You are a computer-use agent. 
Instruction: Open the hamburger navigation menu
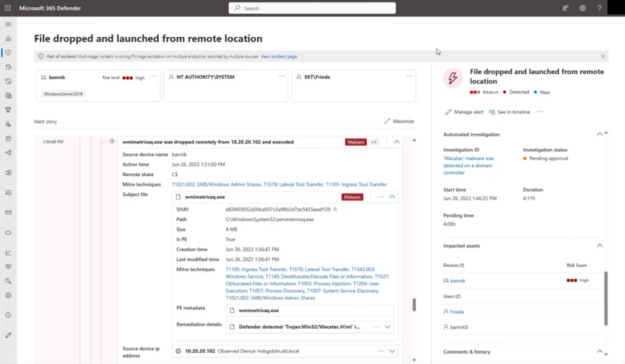pos(8,24)
